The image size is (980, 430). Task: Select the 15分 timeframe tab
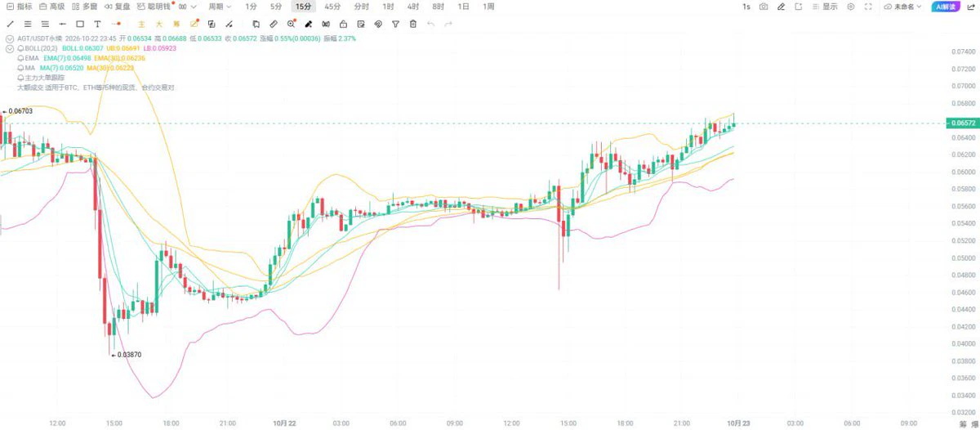(304, 7)
